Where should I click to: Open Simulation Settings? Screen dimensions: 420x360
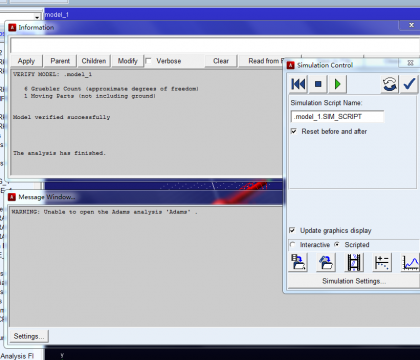point(353,281)
